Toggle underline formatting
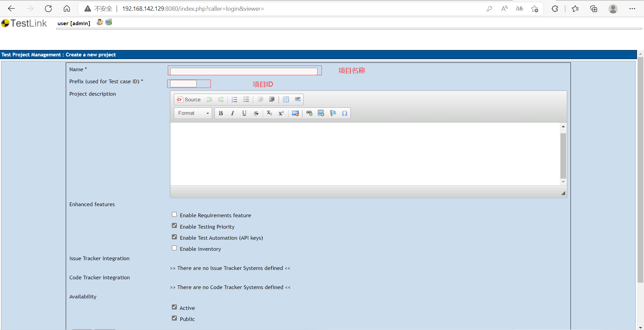This screenshot has height=330, width=644. [244, 113]
